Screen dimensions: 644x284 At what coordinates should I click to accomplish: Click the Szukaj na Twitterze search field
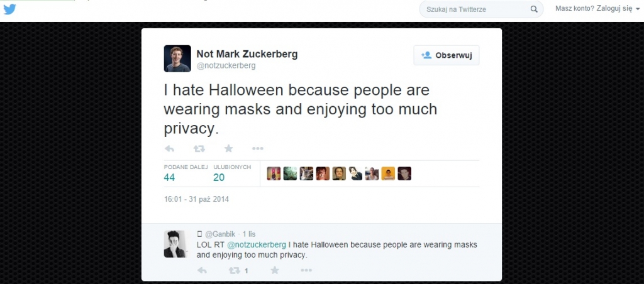(x=475, y=9)
